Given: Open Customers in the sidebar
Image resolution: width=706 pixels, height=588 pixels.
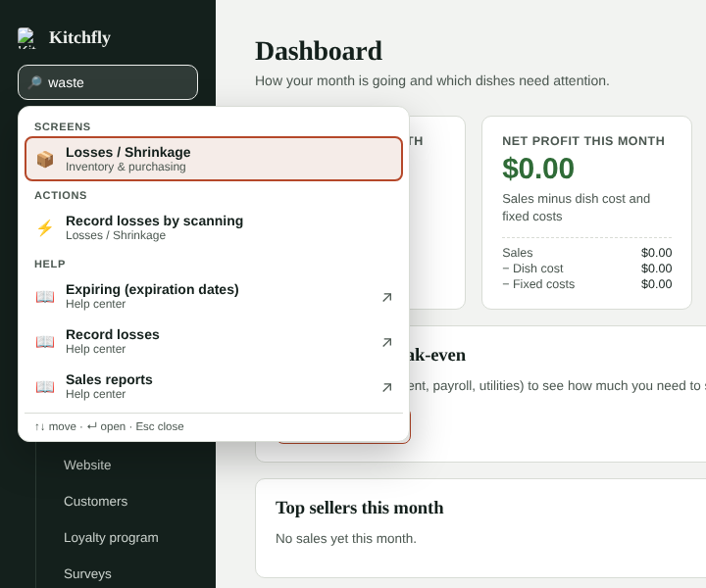Looking at the screenshot, I should [x=95, y=501].
